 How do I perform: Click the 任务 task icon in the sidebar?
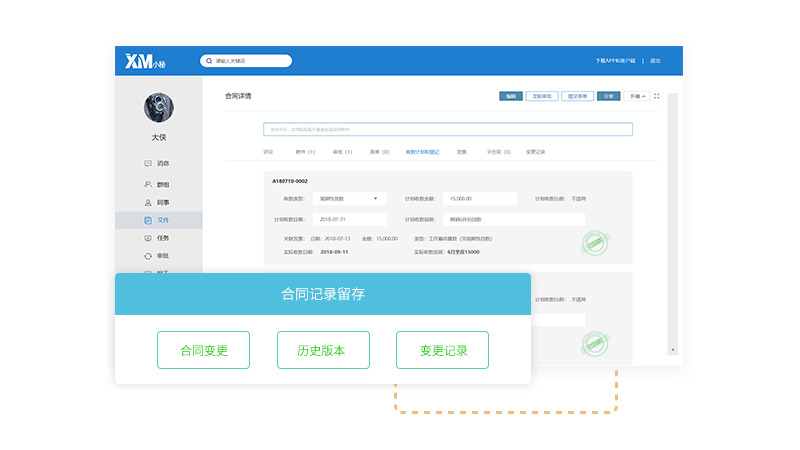tap(148, 238)
